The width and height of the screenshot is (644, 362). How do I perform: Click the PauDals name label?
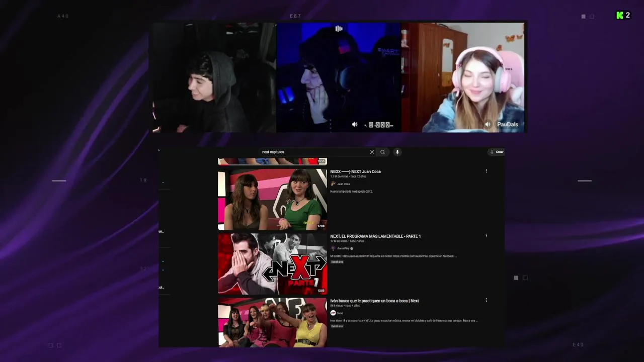[x=507, y=124]
